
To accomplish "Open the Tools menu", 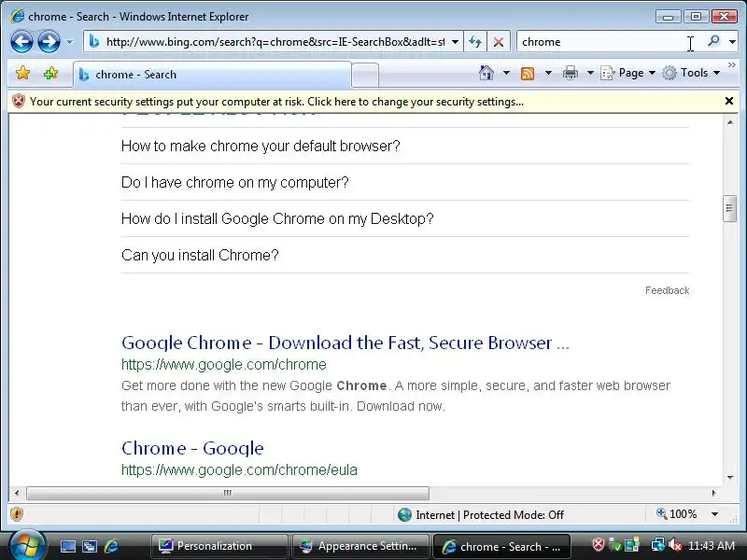I will pos(691,73).
